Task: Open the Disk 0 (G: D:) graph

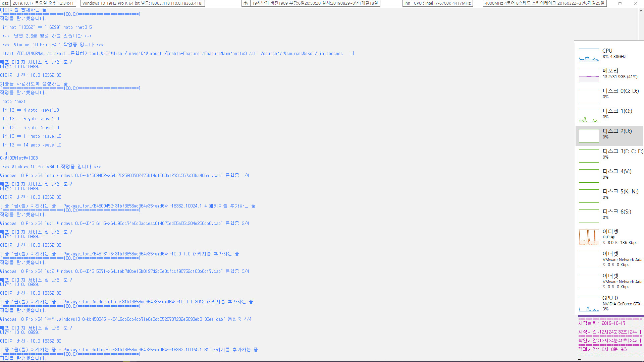Action: click(x=589, y=96)
